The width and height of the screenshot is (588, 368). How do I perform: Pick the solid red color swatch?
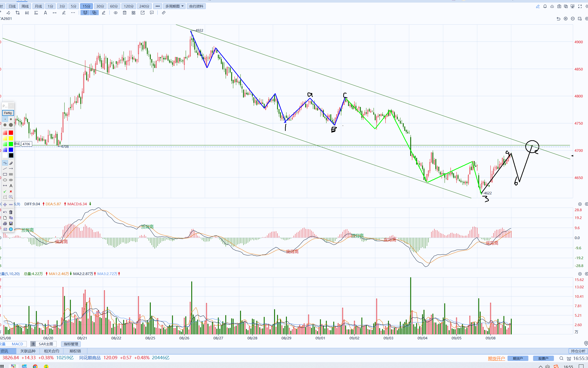point(11,133)
